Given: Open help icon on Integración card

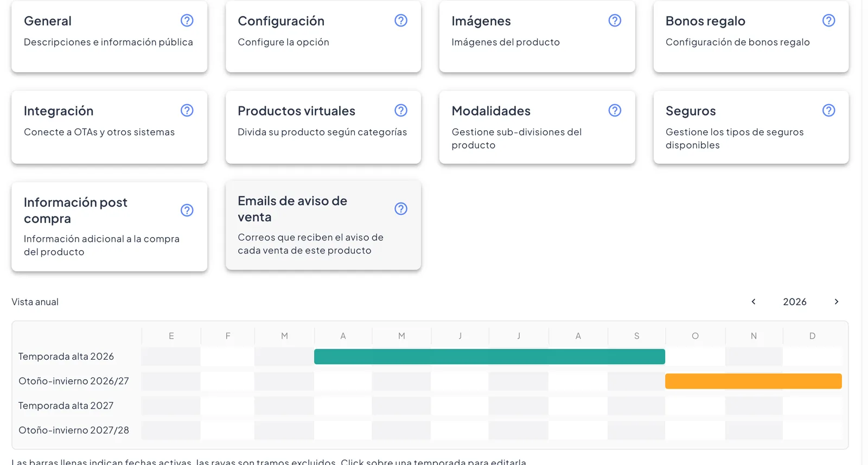Looking at the screenshot, I should click(187, 111).
